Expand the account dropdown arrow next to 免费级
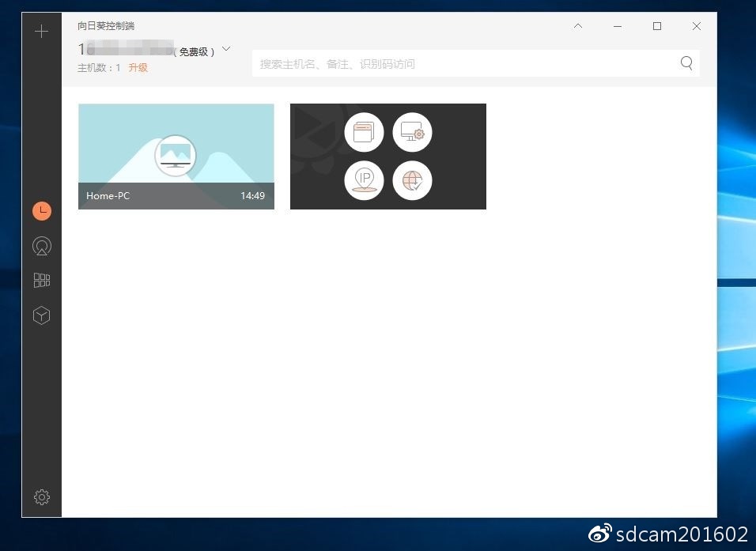Image resolution: width=756 pixels, height=551 pixels. (x=226, y=49)
